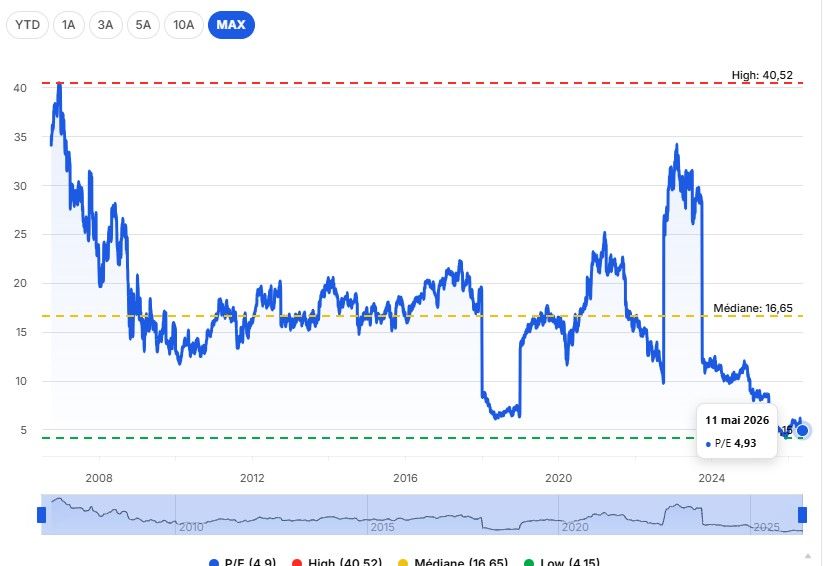Toggle the Médiane legend item

click(453, 562)
